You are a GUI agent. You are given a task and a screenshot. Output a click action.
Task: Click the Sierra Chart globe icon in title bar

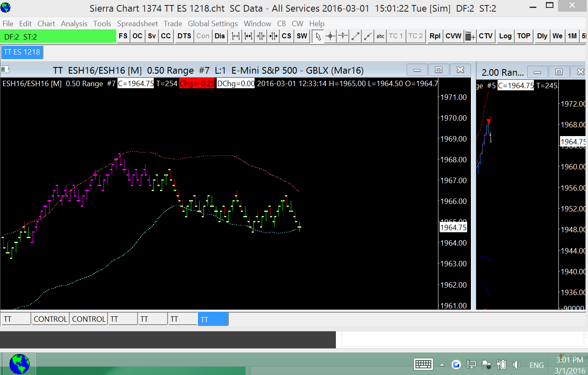pos(6,7)
